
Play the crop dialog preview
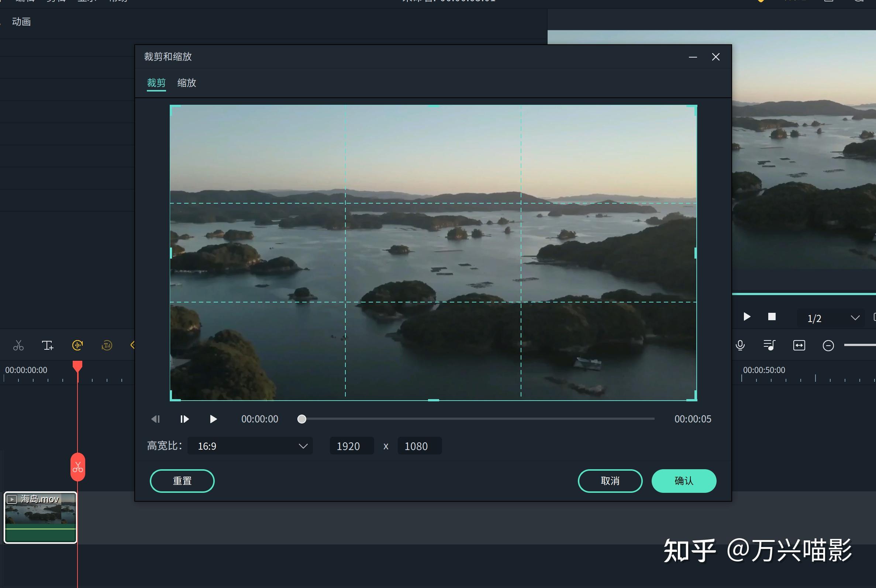(x=213, y=419)
